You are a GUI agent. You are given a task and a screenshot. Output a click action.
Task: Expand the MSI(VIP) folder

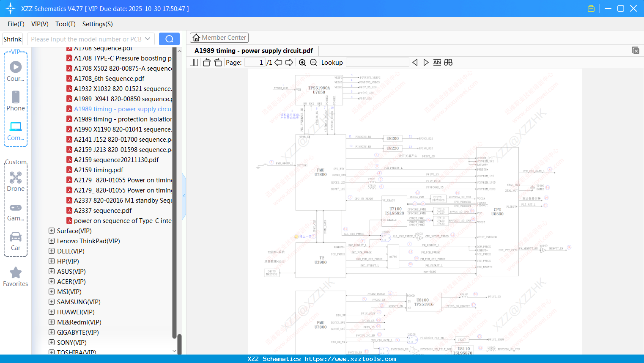pos(52,291)
